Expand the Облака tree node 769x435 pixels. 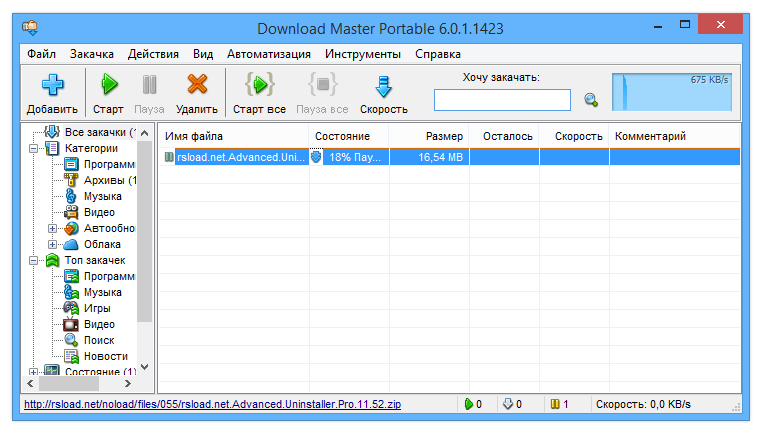pyautogui.click(x=52, y=244)
